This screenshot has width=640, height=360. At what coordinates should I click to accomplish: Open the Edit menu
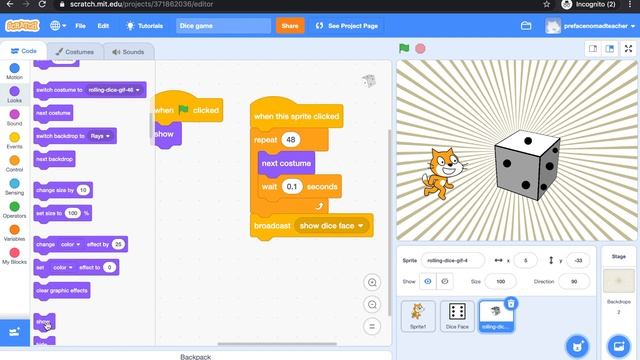103,26
